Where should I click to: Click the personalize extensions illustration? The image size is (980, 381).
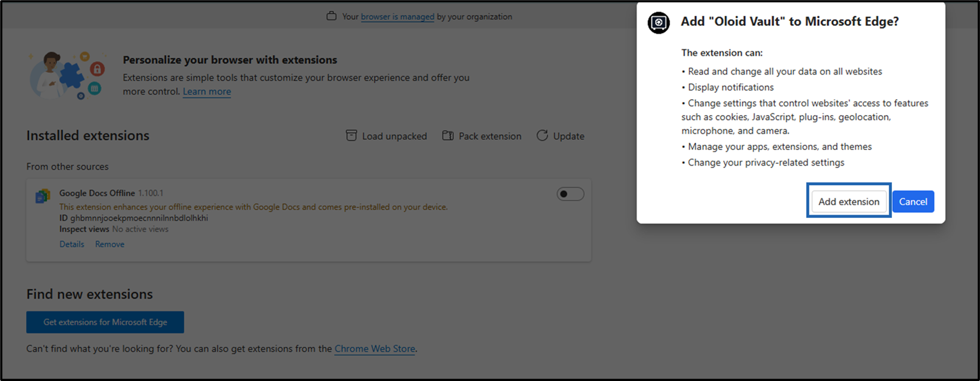[x=68, y=75]
